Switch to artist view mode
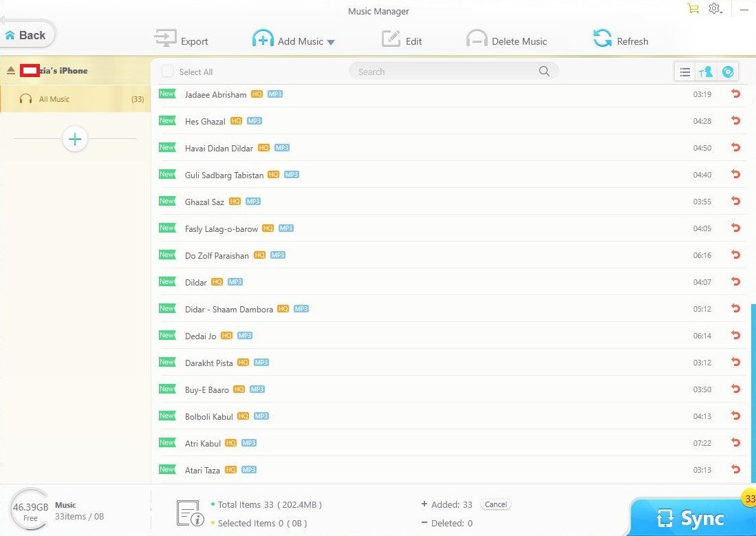756x536 pixels. click(x=706, y=72)
